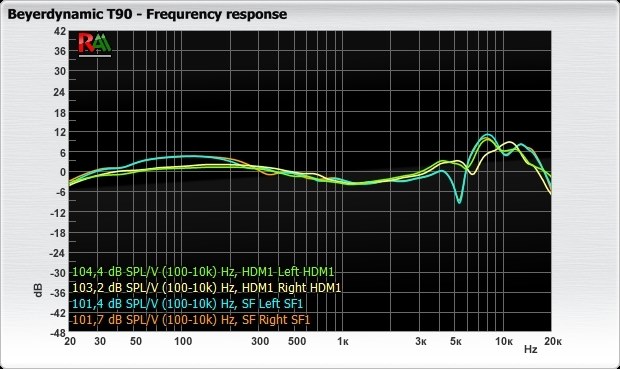Viewport: 620px width, 369px height.
Task: Click the 'dB' y-axis label
Action: click(38, 290)
